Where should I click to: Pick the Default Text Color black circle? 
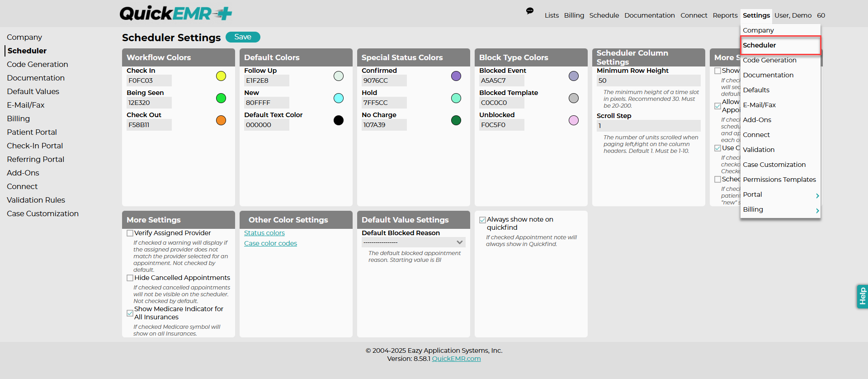coord(339,120)
